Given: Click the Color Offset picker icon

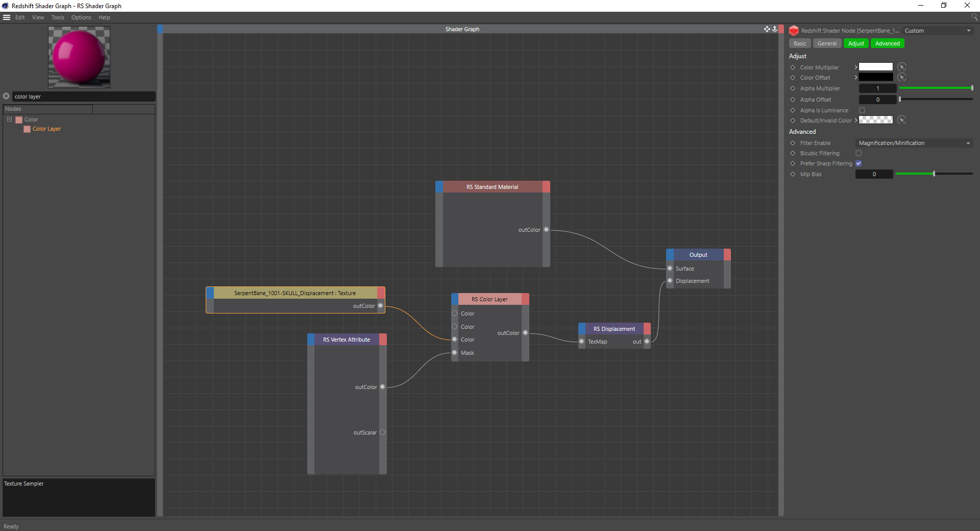Looking at the screenshot, I should tap(902, 78).
